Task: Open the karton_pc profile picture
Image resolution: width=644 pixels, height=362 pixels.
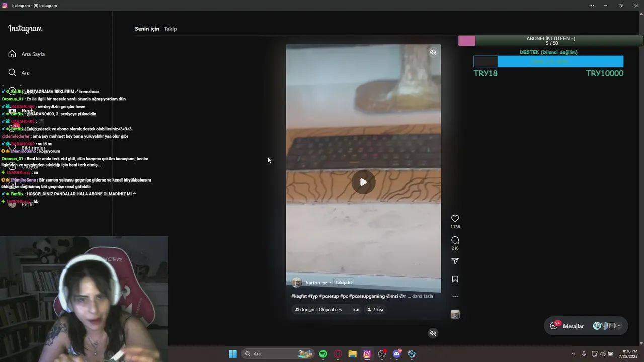Action: click(297, 283)
